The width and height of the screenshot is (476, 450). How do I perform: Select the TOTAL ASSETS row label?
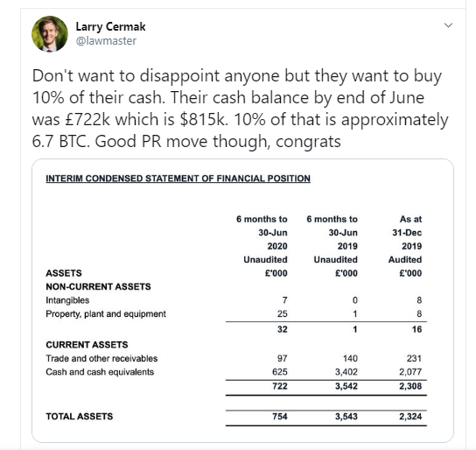click(80, 417)
